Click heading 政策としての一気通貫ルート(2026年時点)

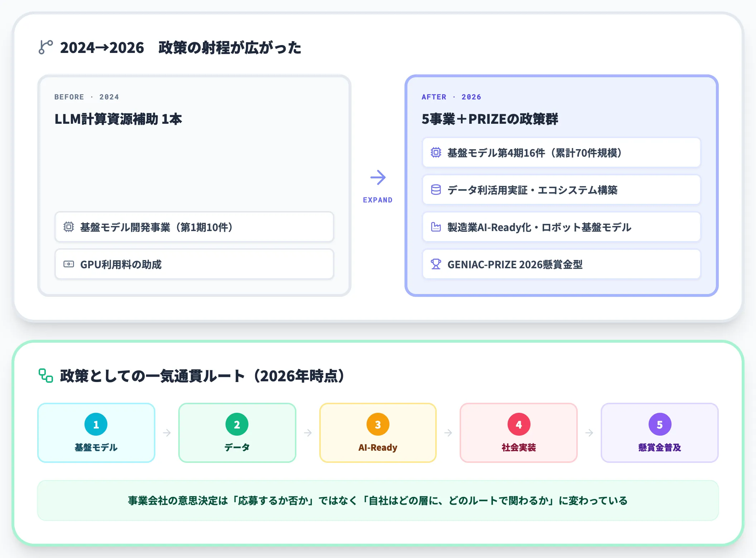tap(202, 376)
